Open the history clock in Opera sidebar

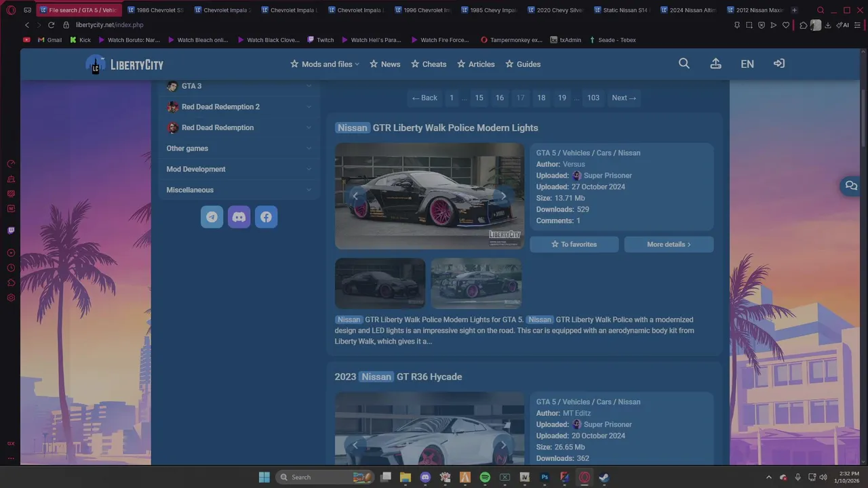[11, 268]
